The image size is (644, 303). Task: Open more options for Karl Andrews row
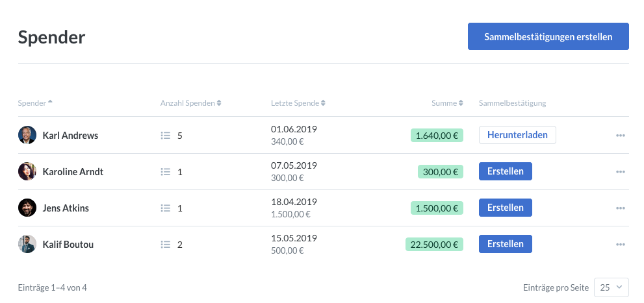click(620, 136)
